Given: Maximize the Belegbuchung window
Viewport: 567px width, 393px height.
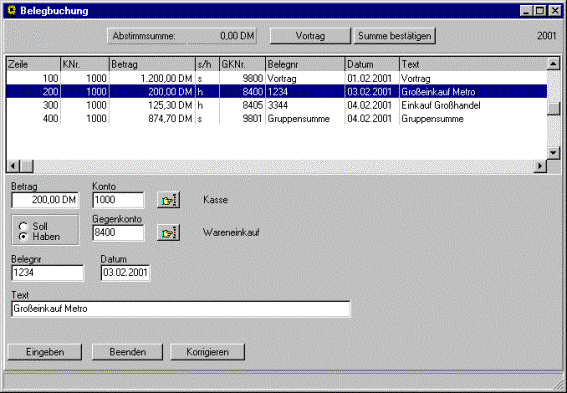Looking at the screenshot, I should click(540, 11).
